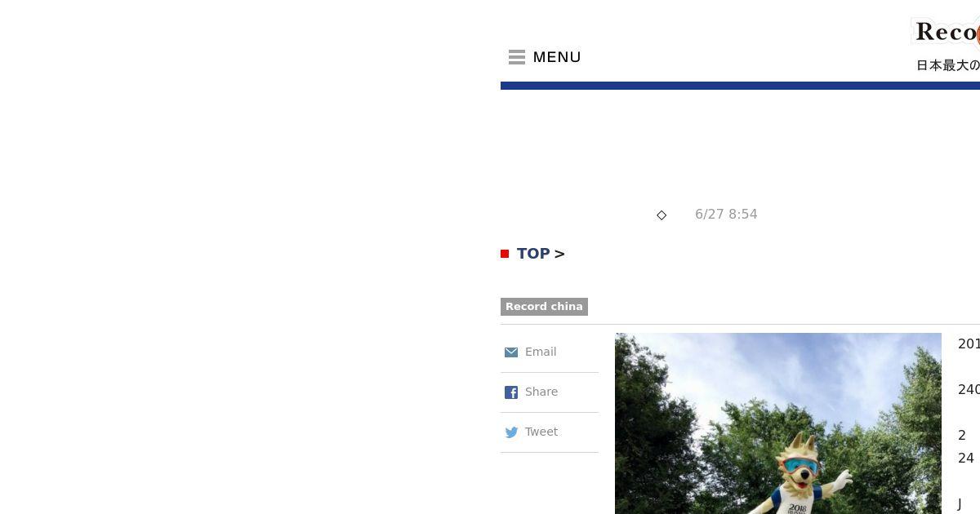Viewport: 980px width, 514px height.
Task: Click the red square breadcrumb marker
Action: pos(505,254)
